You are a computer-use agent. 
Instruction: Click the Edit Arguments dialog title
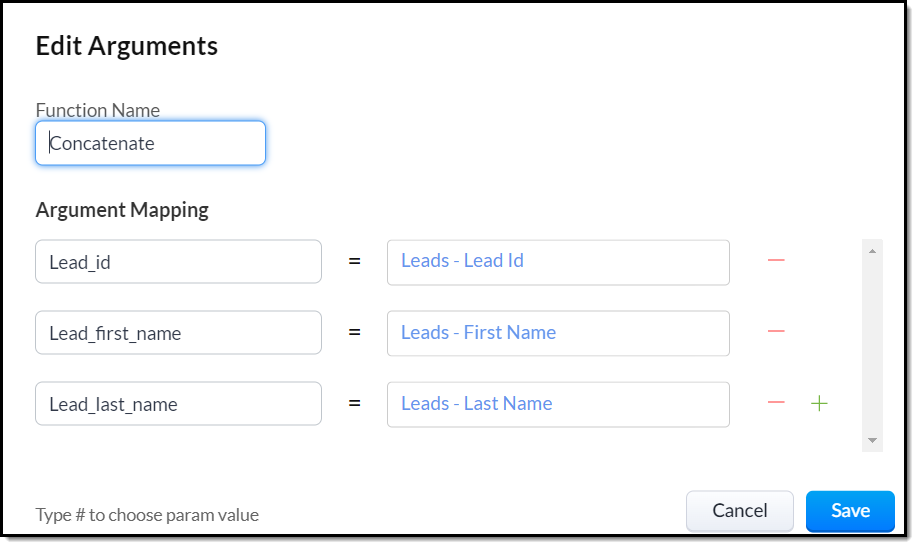[127, 46]
